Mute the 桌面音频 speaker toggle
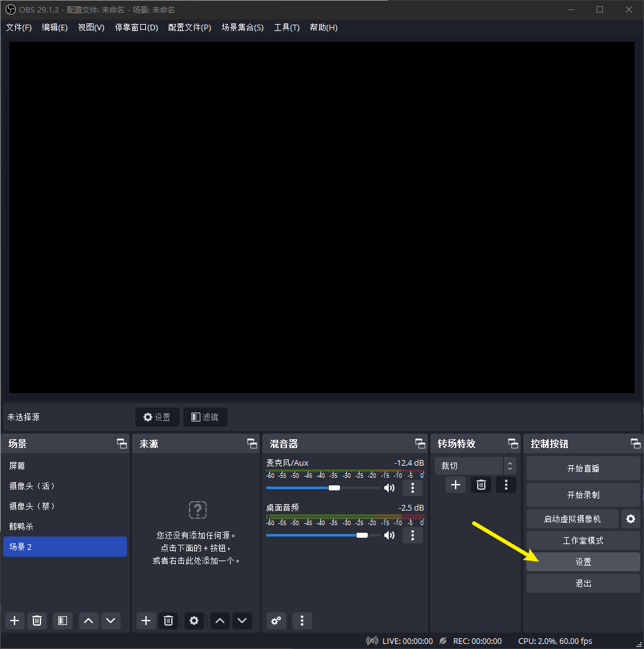644x649 pixels. tap(389, 535)
